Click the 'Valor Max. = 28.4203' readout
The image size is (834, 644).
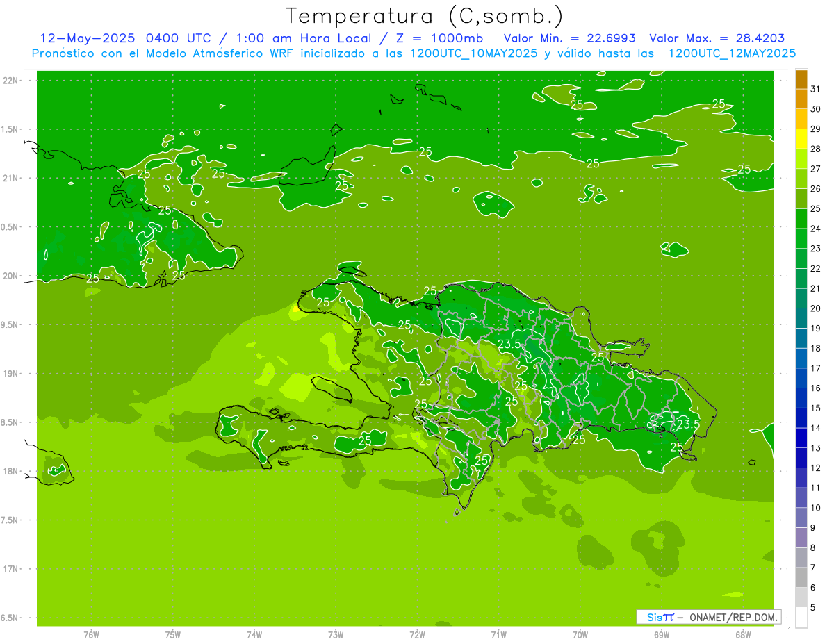click(x=717, y=38)
